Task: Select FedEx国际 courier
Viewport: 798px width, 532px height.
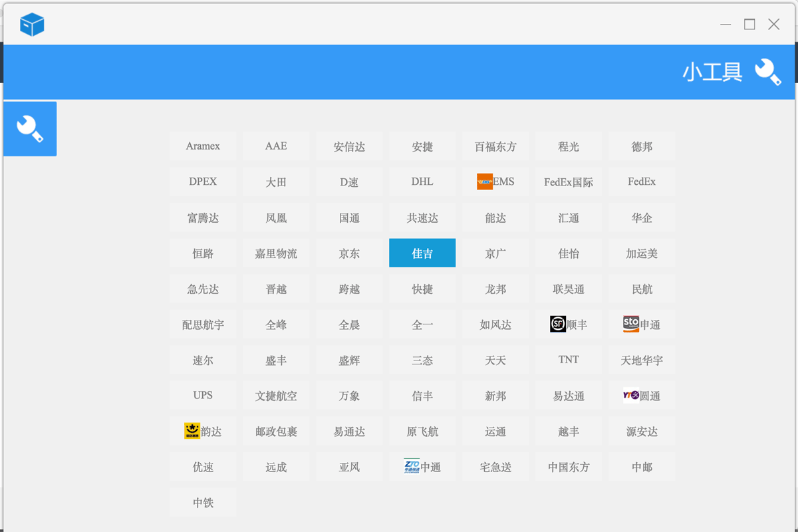Action: pos(569,182)
